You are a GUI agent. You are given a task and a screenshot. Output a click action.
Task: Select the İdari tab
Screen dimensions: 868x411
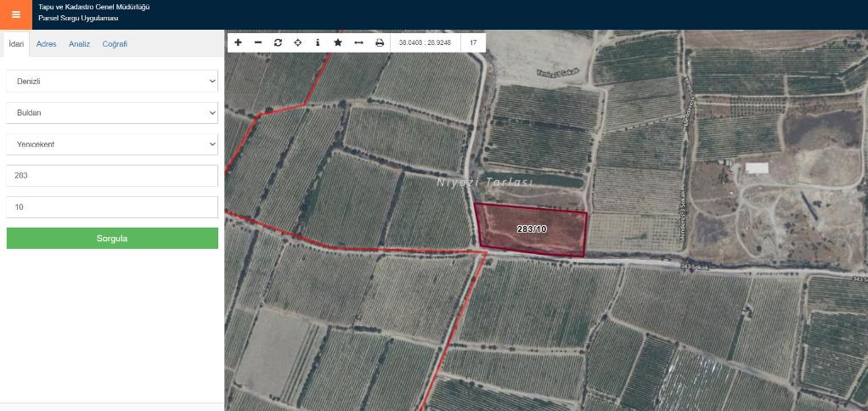[16, 44]
